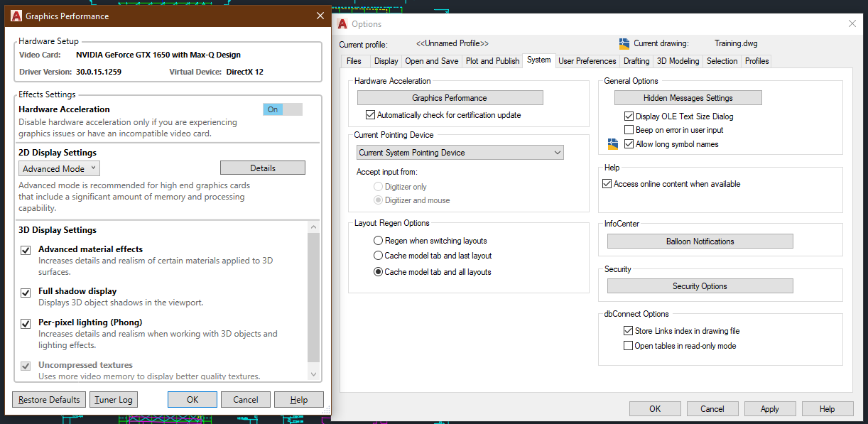Select Cache model tab and all layouts
Image resolution: width=868 pixels, height=424 pixels.
tap(378, 272)
